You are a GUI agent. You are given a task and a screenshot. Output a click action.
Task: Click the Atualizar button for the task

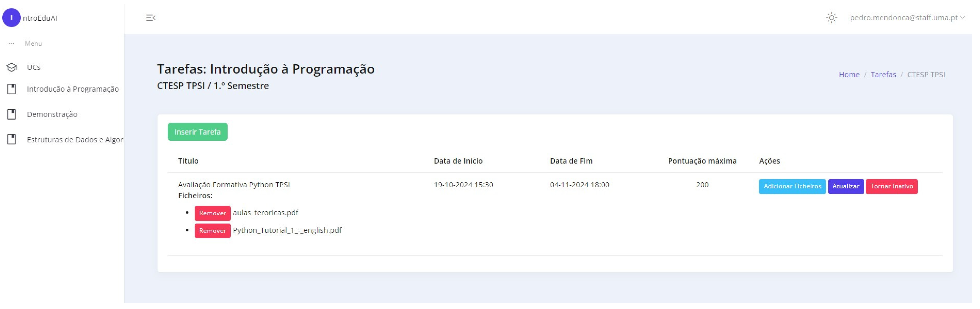coord(845,186)
